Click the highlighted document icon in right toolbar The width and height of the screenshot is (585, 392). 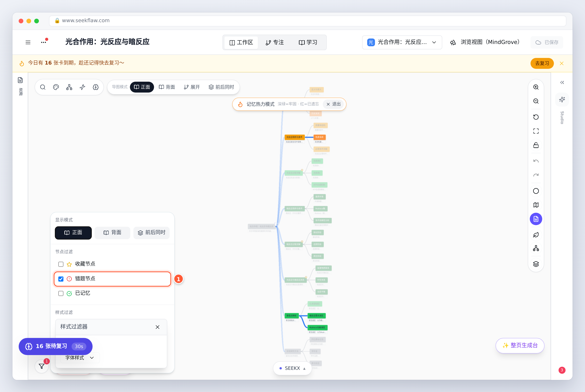point(536,219)
